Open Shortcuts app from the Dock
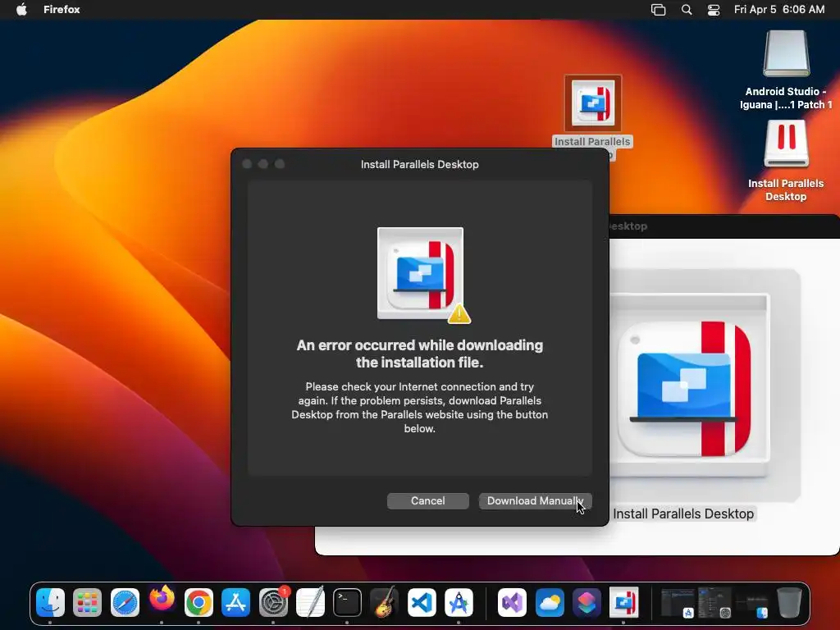The image size is (840, 630). pos(587,603)
